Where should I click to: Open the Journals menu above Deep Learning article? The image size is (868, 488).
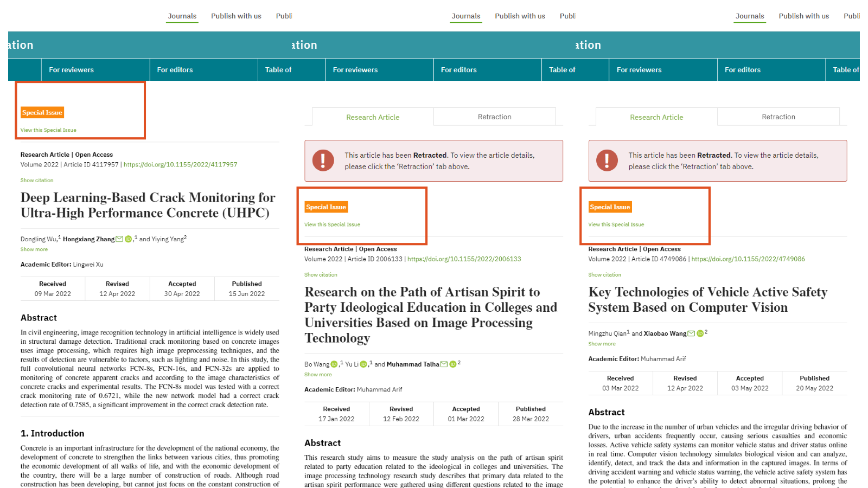click(x=182, y=16)
